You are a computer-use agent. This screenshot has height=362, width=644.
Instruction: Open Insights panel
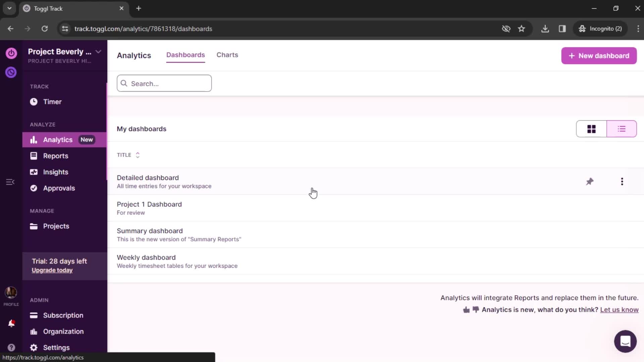pyautogui.click(x=55, y=172)
